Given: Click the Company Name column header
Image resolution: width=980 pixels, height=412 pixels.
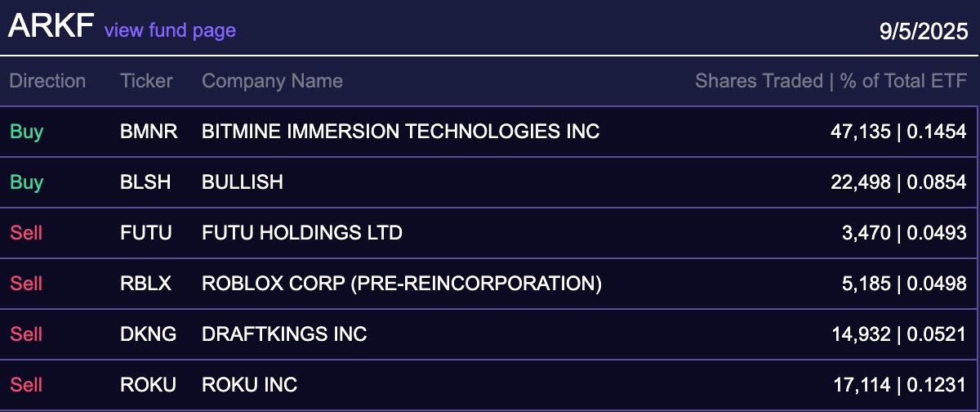Looking at the screenshot, I should [x=272, y=81].
